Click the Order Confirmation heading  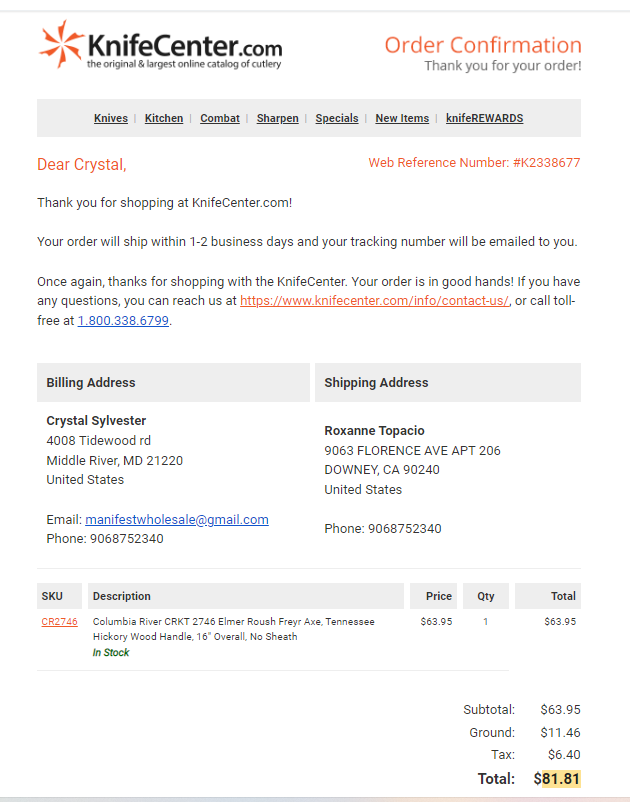click(x=483, y=45)
